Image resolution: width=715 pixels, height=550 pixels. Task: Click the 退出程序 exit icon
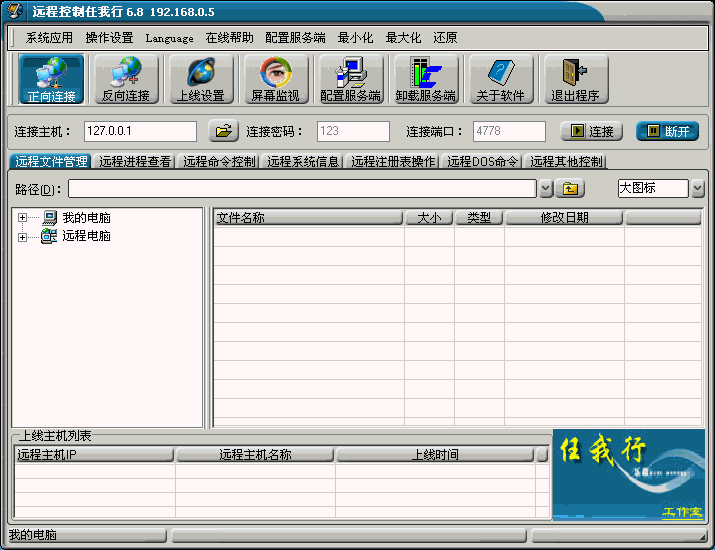tap(575, 79)
